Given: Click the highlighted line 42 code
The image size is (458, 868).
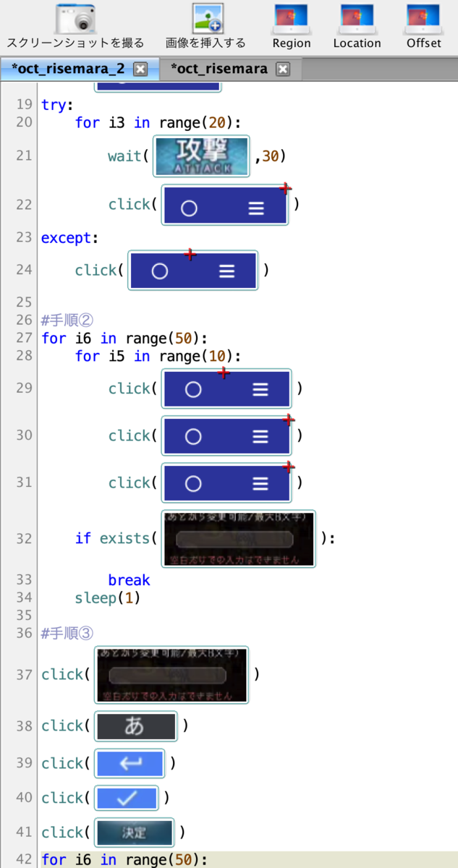Looking at the screenshot, I should point(124,859).
